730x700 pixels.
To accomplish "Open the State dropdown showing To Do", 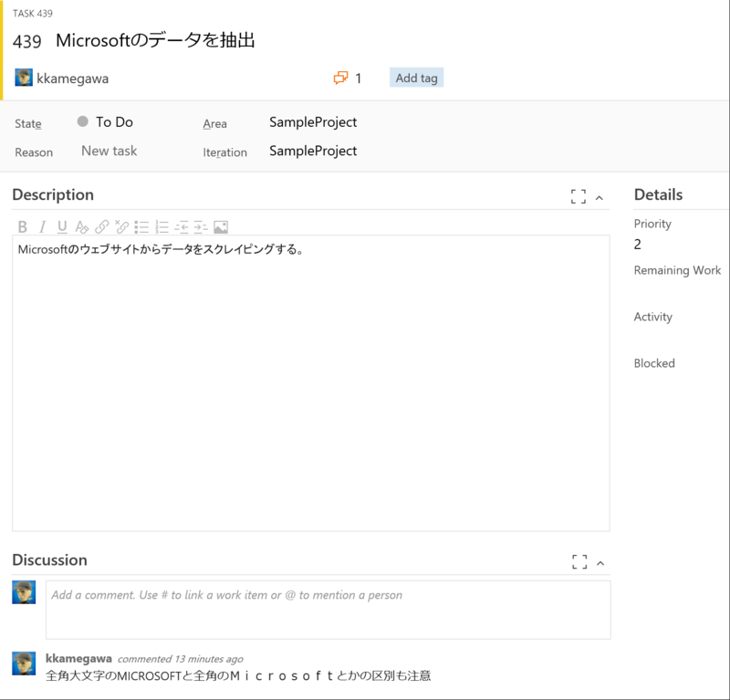I will click(x=115, y=122).
